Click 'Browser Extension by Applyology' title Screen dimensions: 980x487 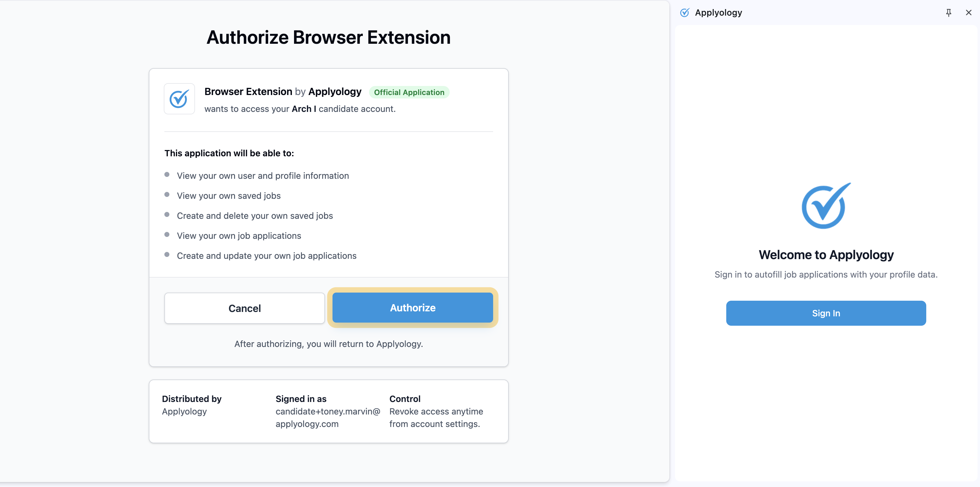click(283, 92)
